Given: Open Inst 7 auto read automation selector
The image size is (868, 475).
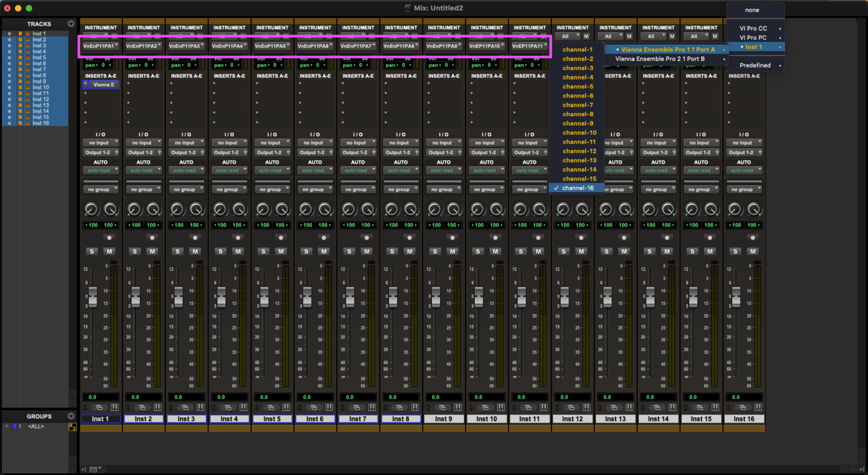Looking at the screenshot, I should [x=358, y=170].
